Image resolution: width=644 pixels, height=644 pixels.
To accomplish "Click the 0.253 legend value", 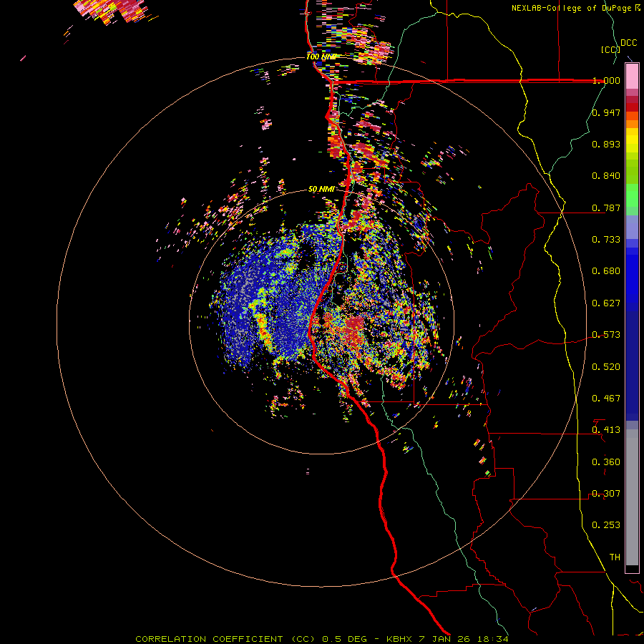I will click(x=606, y=525).
